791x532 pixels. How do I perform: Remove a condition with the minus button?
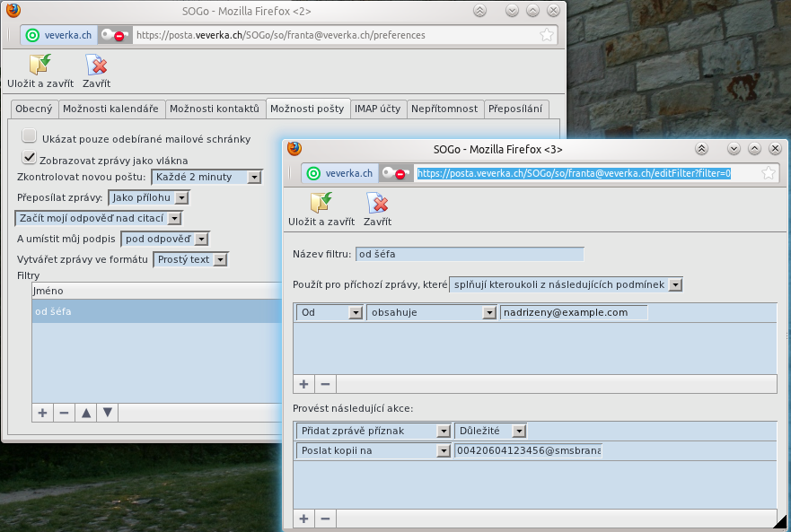pos(325,384)
